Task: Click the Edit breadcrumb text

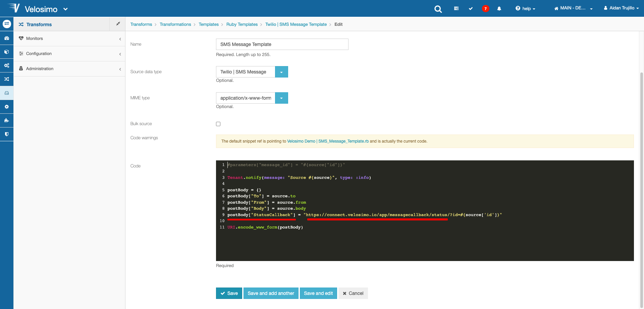Action: [x=338, y=24]
